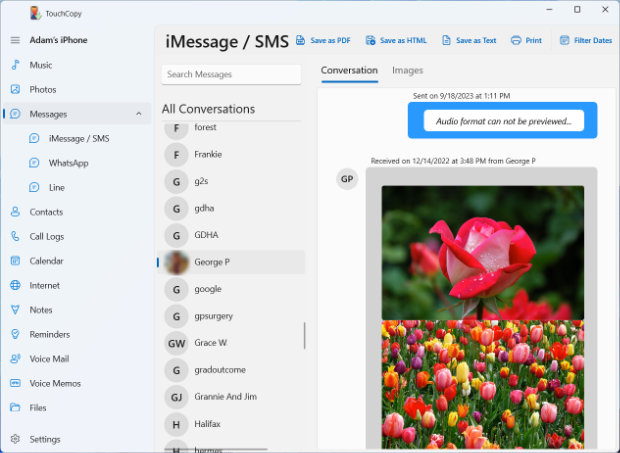Click the Contacts person icon
This screenshot has width=620, height=453.
(15, 212)
